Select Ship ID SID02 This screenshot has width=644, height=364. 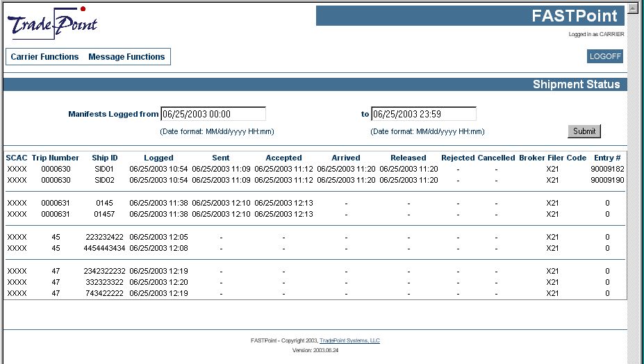(105, 180)
